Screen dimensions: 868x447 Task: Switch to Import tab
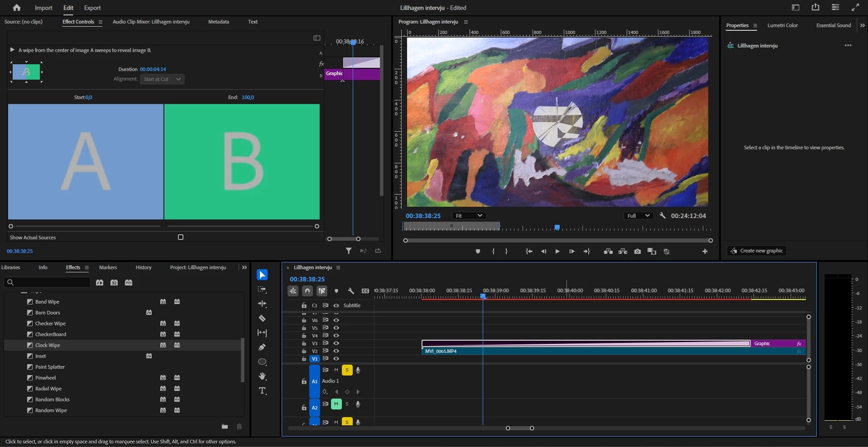tap(43, 8)
